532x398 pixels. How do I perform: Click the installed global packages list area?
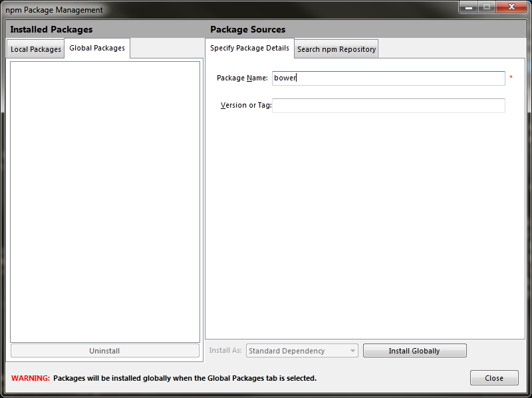(x=105, y=202)
